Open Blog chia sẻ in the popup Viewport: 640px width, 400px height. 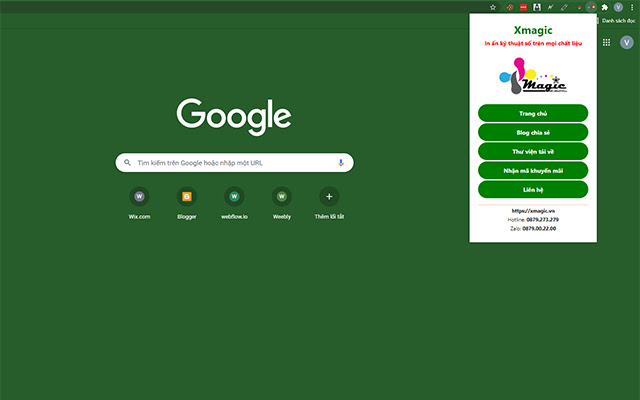[533, 132]
